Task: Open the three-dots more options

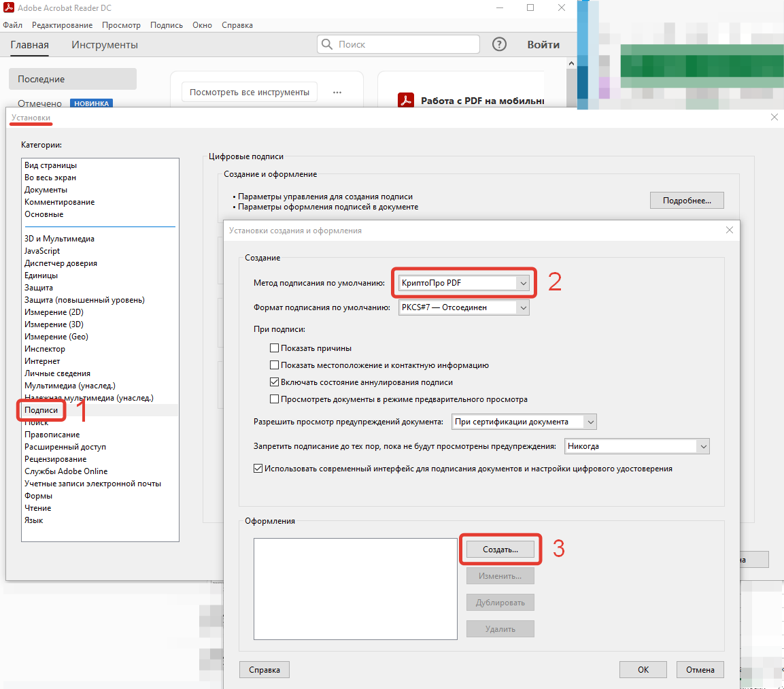Action: coord(337,93)
